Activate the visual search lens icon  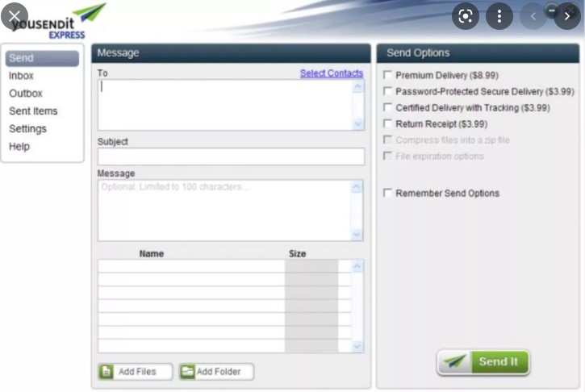click(x=466, y=16)
